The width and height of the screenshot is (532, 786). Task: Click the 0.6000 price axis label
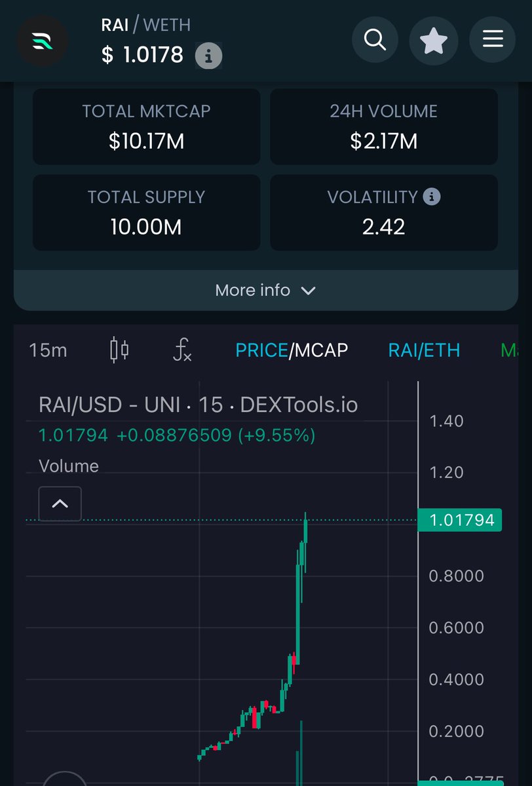pos(456,627)
